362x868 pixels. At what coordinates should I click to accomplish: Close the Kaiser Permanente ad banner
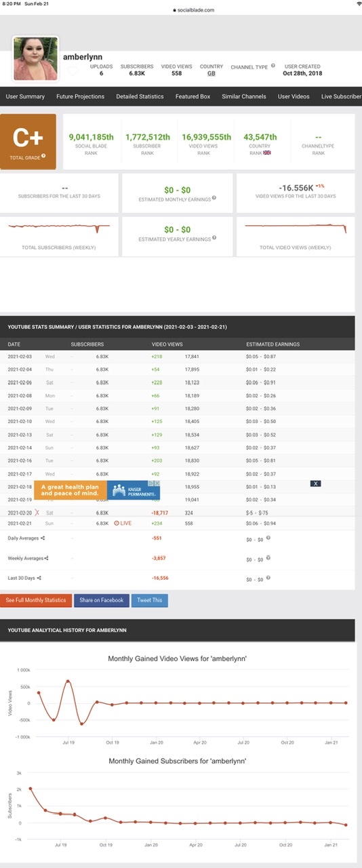coord(316,484)
